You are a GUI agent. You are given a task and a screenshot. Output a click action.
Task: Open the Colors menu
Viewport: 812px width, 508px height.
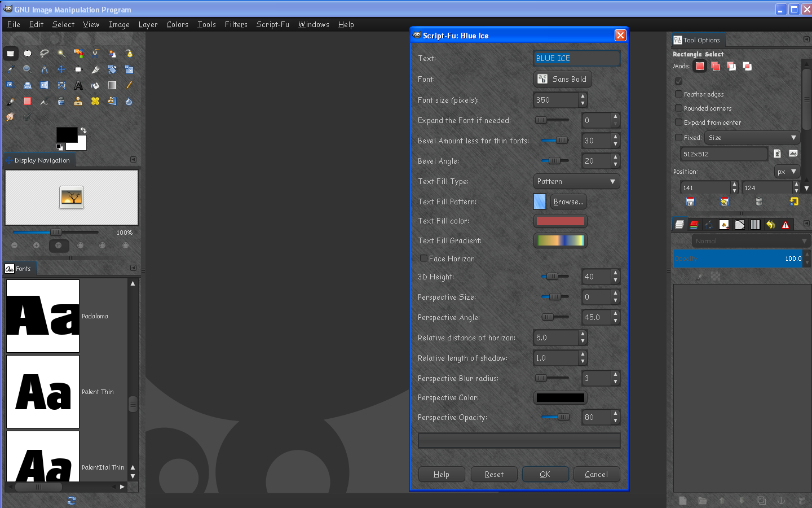click(177, 24)
